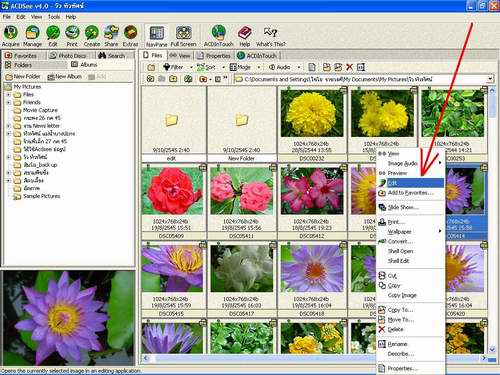Open ACDInTouch from the toolbar
The width and height of the screenshot is (500, 375).
[x=219, y=36]
